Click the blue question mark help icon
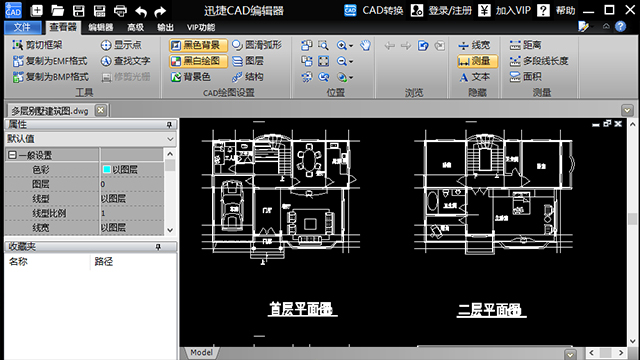Screen dimensions: 640x360 click(620, 27)
